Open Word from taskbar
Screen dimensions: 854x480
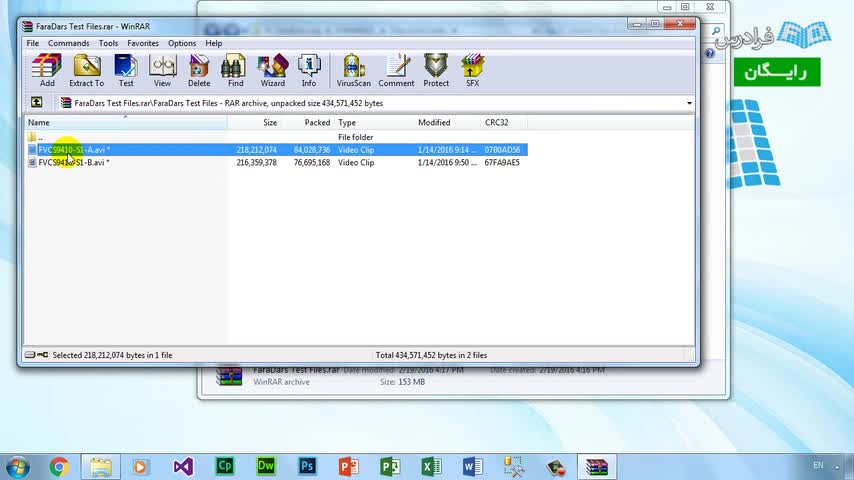pos(473,467)
